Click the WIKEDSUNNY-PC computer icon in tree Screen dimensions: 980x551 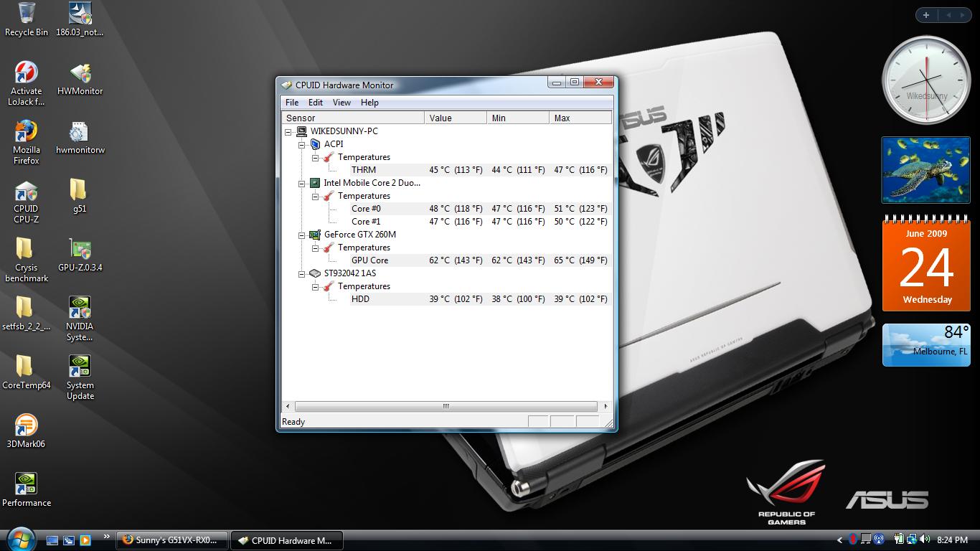[x=302, y=131]
